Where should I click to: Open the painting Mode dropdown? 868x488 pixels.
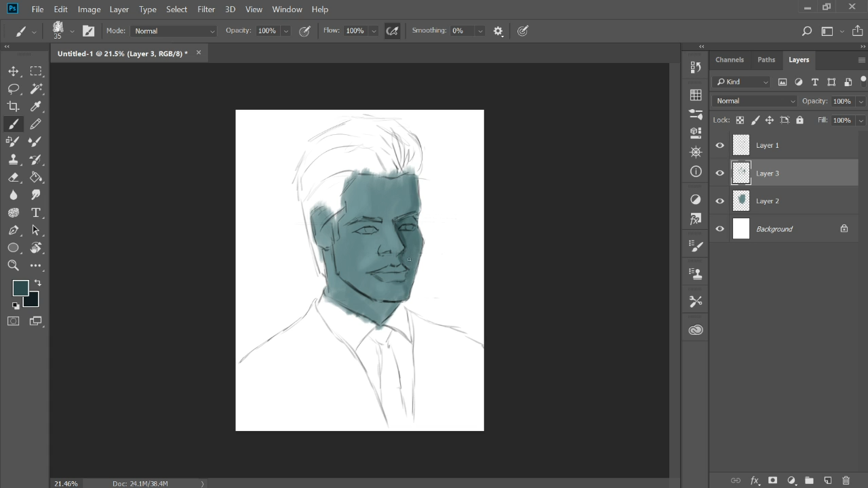click(175, 31)
